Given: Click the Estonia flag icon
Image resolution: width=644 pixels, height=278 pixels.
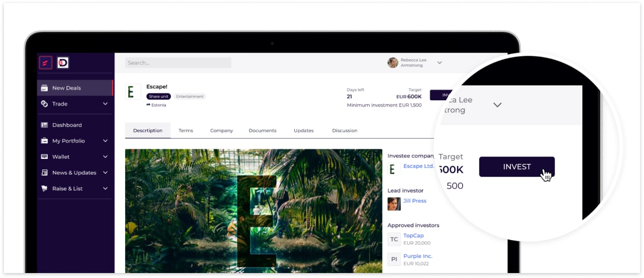Looking at the screenshot, I should point(148,105).
